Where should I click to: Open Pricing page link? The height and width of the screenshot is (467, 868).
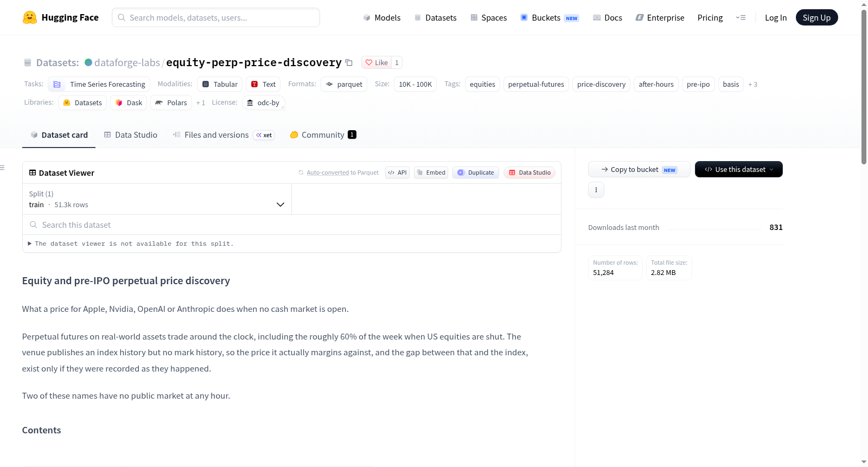tap(710, 17)
